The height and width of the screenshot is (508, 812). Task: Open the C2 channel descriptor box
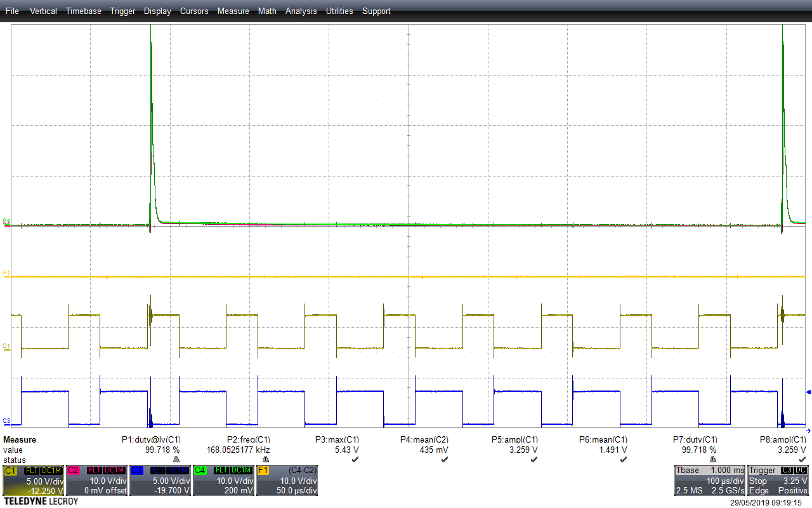(x=96, y=480)
